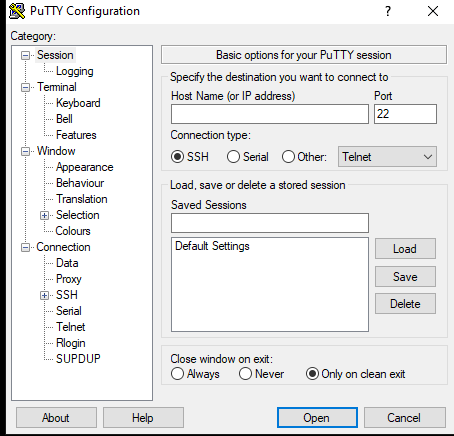Open the Proxy settings category
Image resolution: width=454 pixels, height=436 pixels.
click(69, 279)
